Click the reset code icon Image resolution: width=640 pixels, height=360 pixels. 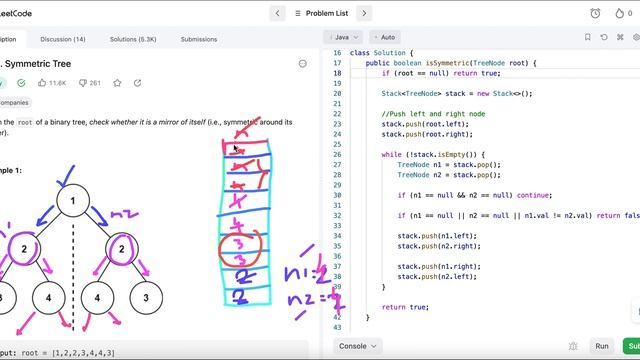(x=604, y=37)
